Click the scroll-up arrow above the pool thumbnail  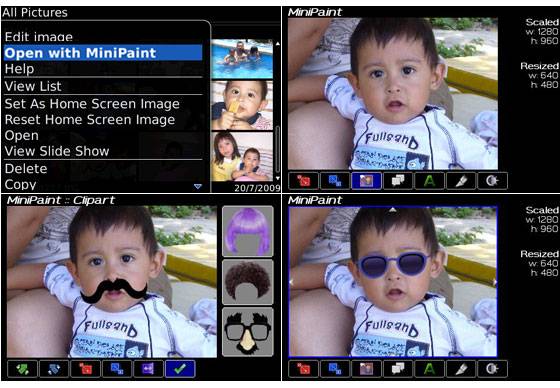pos(278,44)
